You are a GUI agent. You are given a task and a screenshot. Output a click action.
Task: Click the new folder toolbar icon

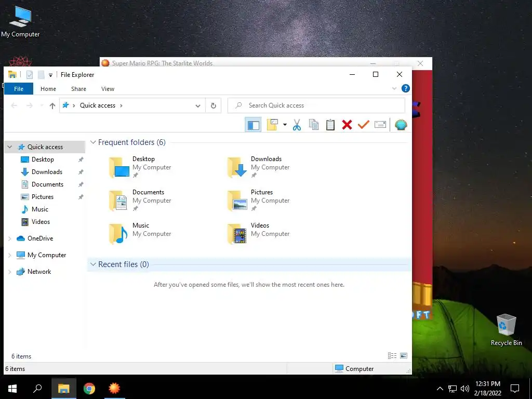[272, 125]
